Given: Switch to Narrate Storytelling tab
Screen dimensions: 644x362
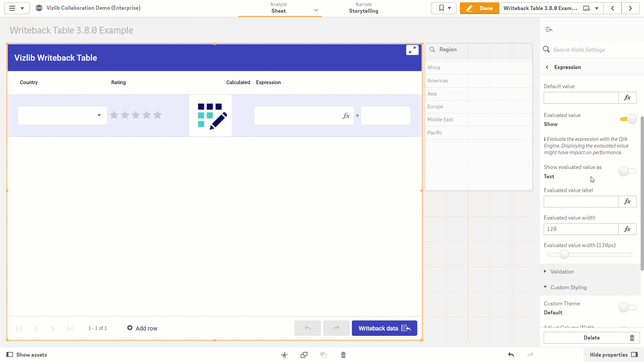Looking at the screenshot, I should [x=364, y=8].
